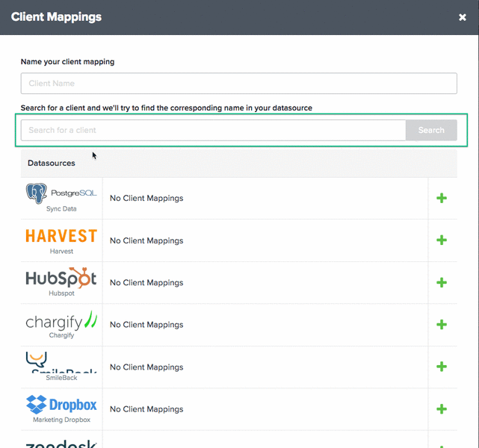479x448 pixels.
Task: Click No Client Mappings in PostgreSQL row
Action: [x=146, y=199]
